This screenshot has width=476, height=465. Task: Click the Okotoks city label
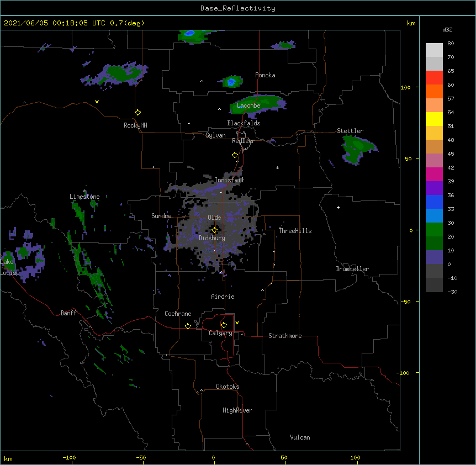[228, 387]
